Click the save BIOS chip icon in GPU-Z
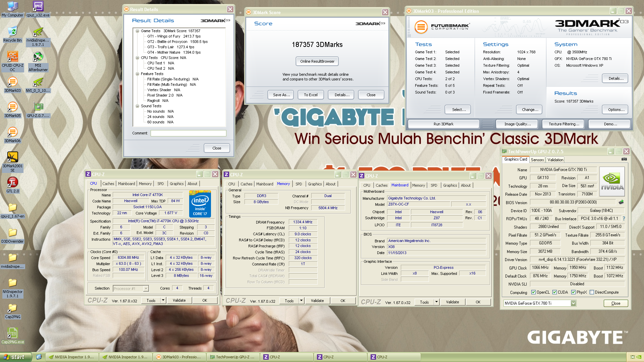This screenshot has height=362, width=644. pos(621,202)
